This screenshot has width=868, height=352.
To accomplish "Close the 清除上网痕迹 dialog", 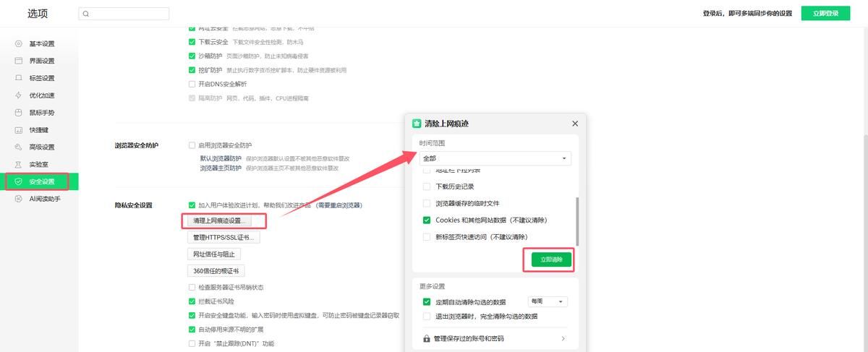I will coord(575,124).
